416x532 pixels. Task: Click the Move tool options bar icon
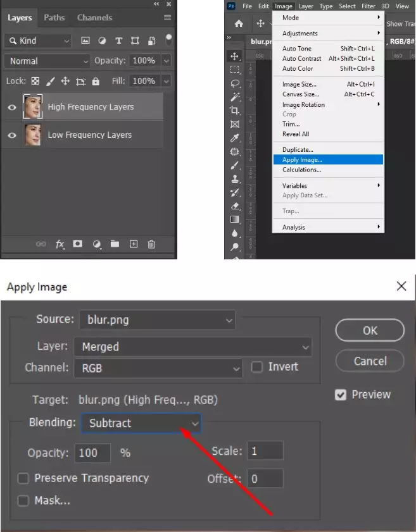tap(260, 23)
